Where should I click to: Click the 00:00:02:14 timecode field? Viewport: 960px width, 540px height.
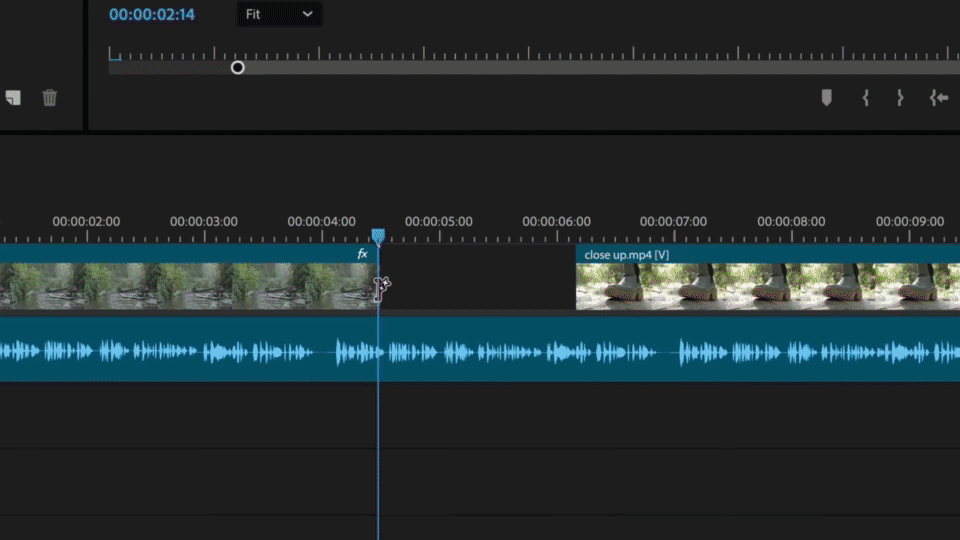[x=152, y=15]
